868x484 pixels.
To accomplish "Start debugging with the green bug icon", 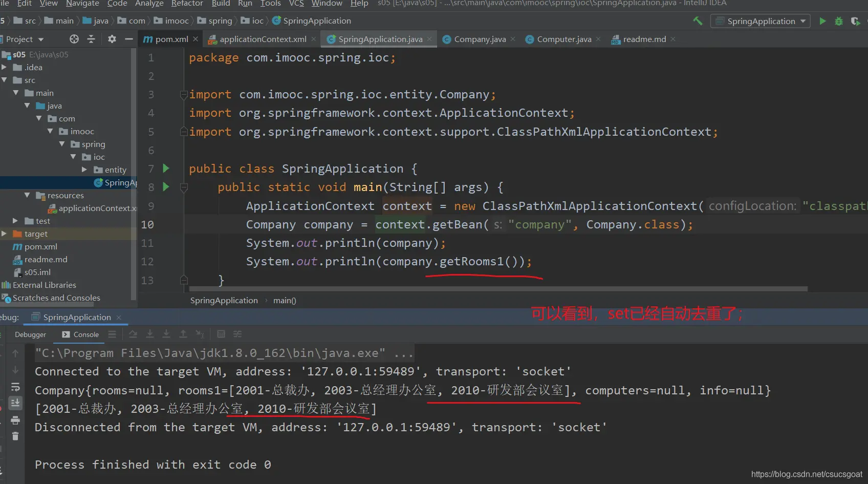I will coord(839,21).
